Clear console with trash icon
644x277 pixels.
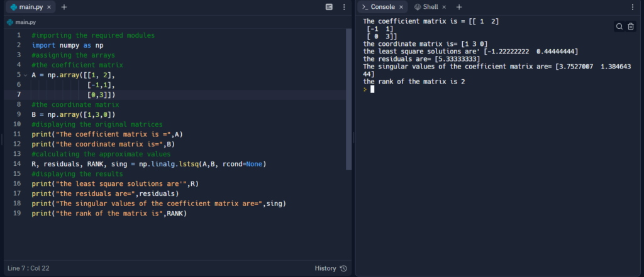point(631,26)
